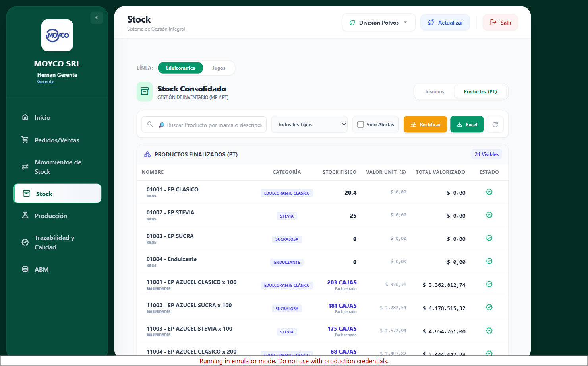Click the arrows icon beside Movimientos de Stock
Image resolution: width=588 pixels, height=366 pixels.
(x=25, y=167)
